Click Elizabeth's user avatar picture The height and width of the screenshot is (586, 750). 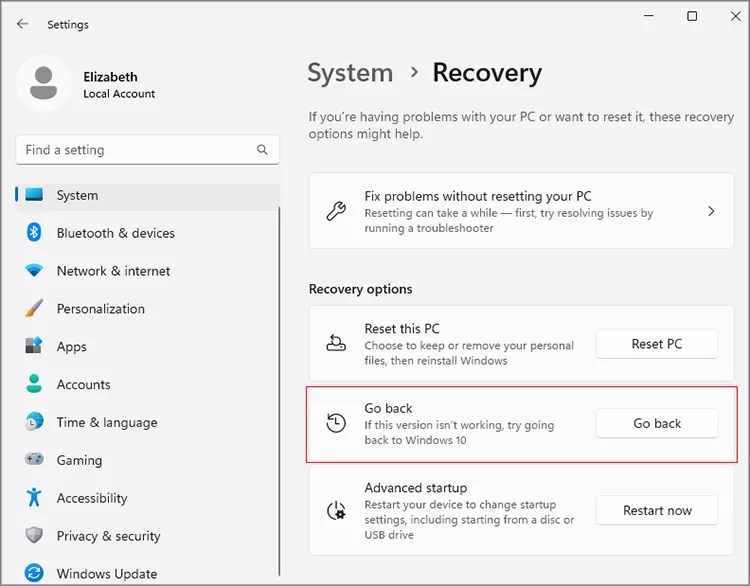coord(44,83)
